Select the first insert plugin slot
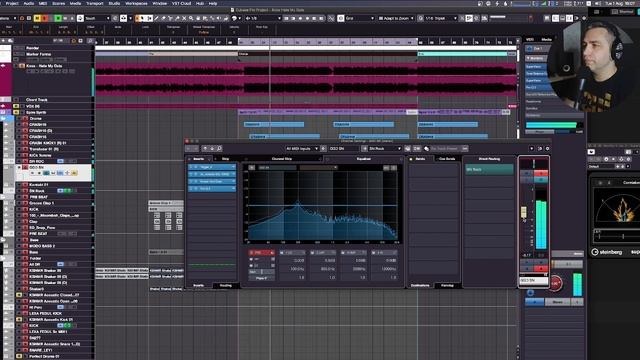The image size is (640, 360). point(212,167)
